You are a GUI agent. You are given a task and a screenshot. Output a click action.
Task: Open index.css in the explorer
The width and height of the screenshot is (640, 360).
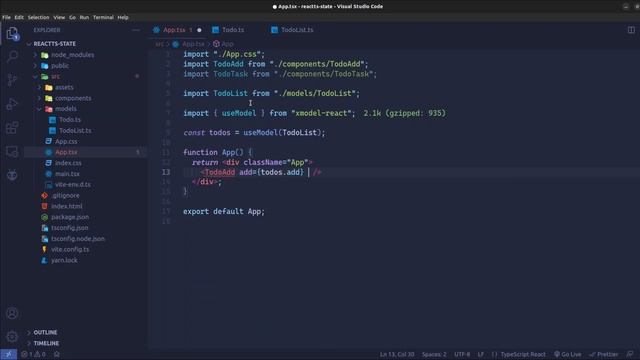pyautogui.click(x=68, y=163)
